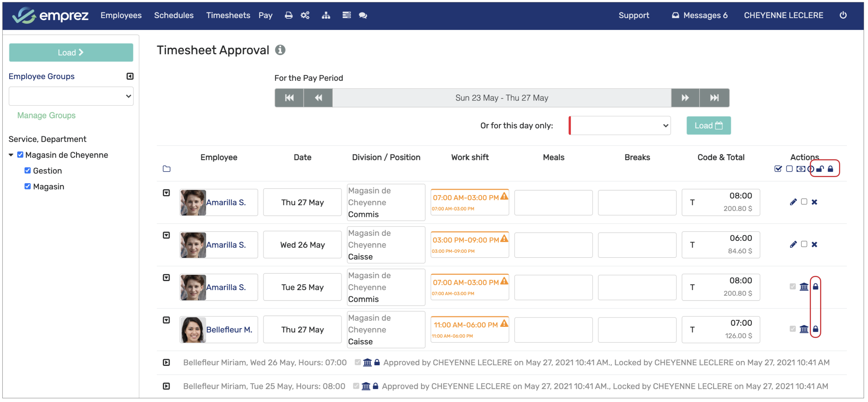Click the unlock all icon in Actions header

[x=820, y=169]
